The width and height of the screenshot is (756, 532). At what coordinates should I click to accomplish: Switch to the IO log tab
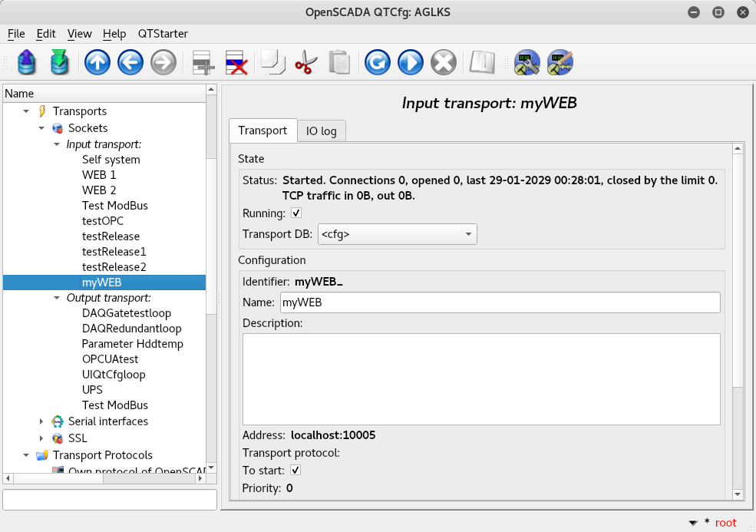tap(322, 131)
